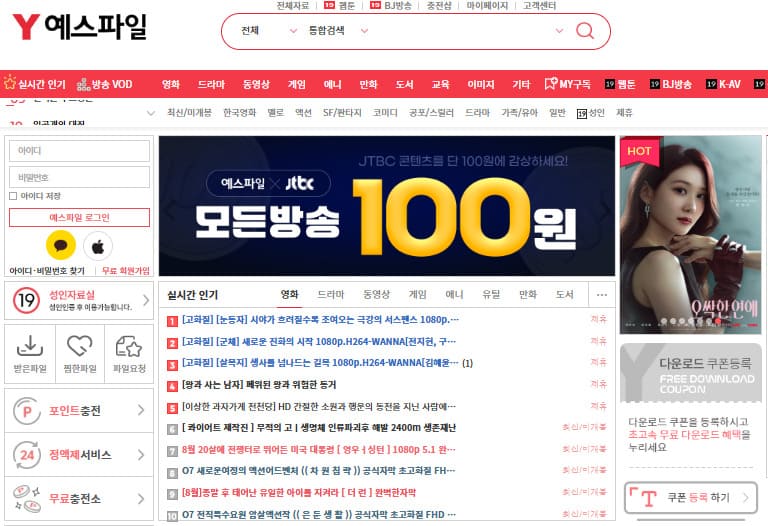This screenshot has height=526, width=768.
Task: Open the 통합검색 dropdown
Action: tap(338, 31)
